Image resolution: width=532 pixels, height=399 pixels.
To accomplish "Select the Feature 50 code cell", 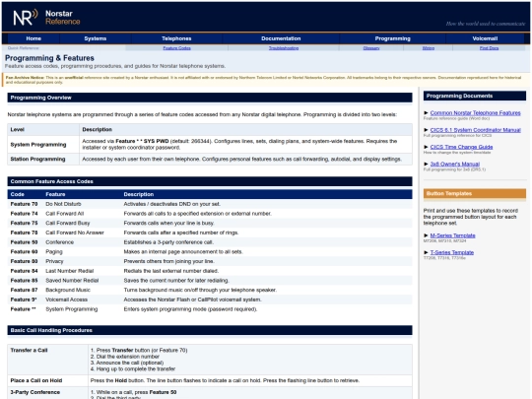I will (x=24, y=242).
